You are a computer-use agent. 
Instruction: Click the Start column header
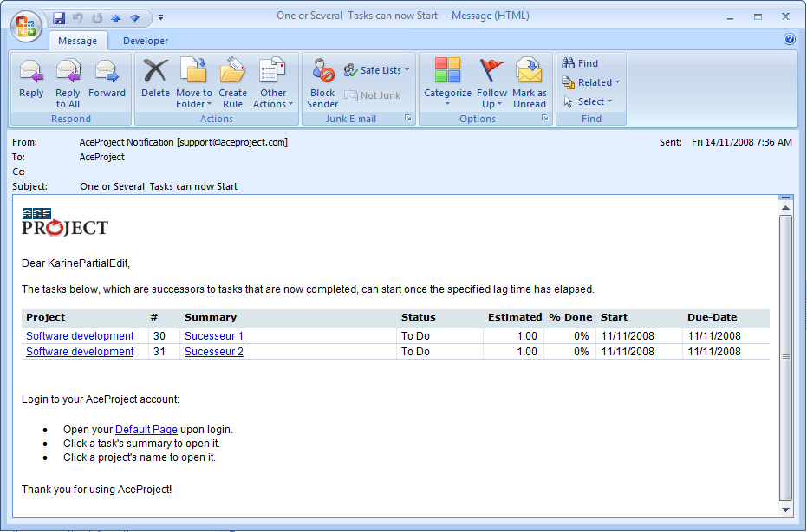coord(614,317)
